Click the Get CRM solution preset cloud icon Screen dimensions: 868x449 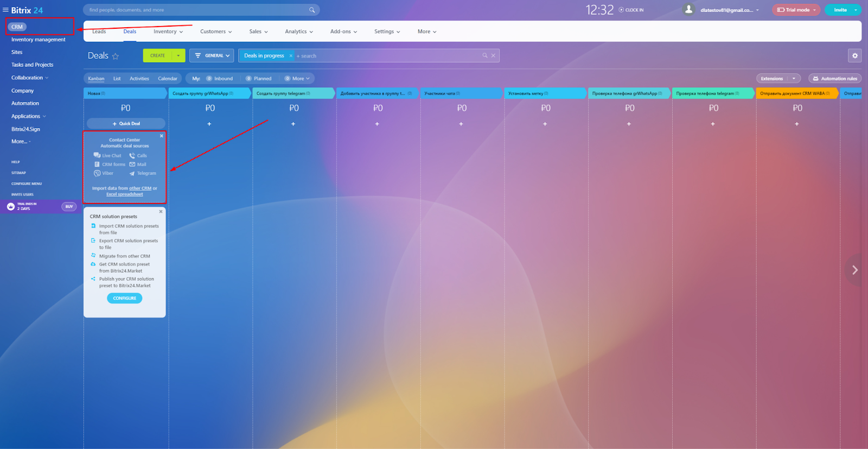(x=93, y=264)
